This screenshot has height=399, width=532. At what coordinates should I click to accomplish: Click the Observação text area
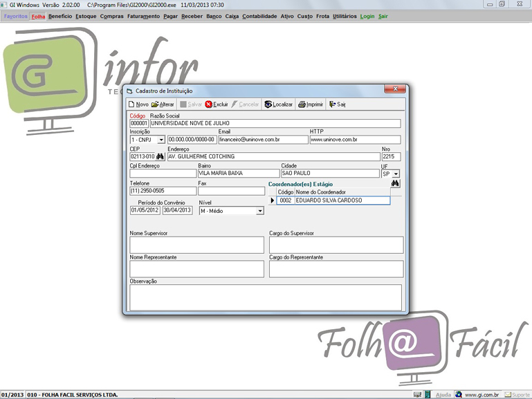(266, 297)
